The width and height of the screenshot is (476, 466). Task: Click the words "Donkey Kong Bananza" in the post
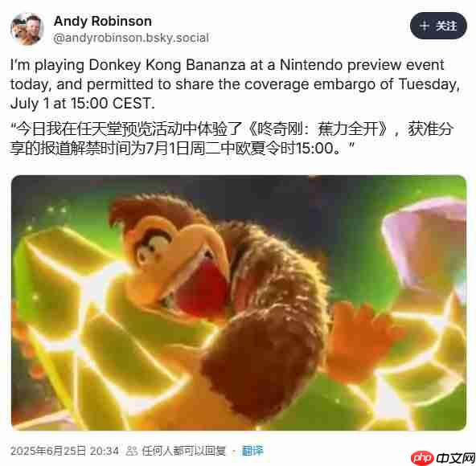tap(167, 65)
